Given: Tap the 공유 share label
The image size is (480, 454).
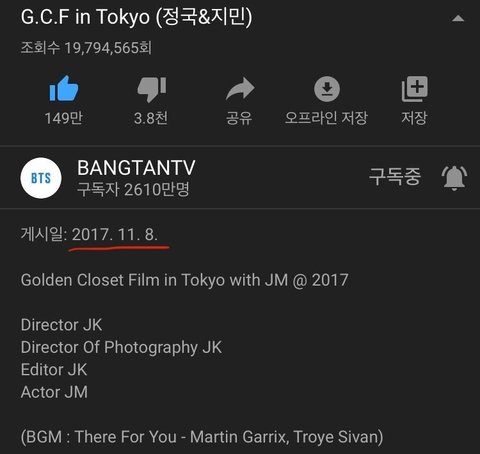Looking at the screenshot, I should pyautogui.click(x=239, y=118).
